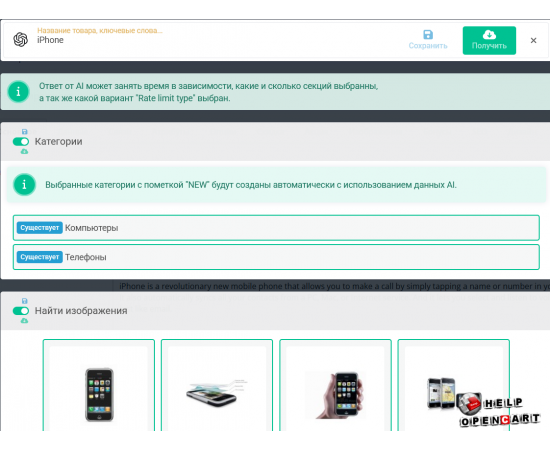Click the small save icon above Категории toggle
Viewport: 550px width, 450px height.
point(25,132)
